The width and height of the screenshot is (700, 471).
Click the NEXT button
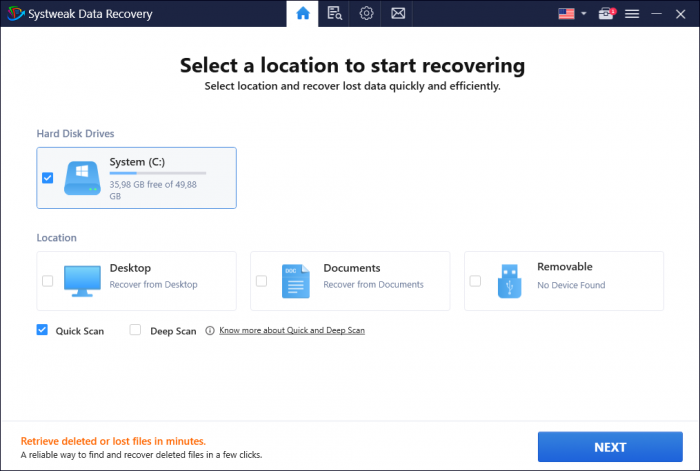tap(610, 446)
